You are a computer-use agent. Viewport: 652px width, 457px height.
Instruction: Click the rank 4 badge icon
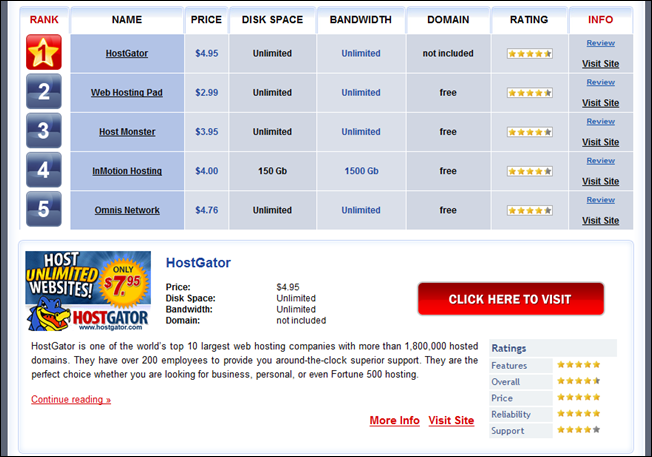point(44,170)
